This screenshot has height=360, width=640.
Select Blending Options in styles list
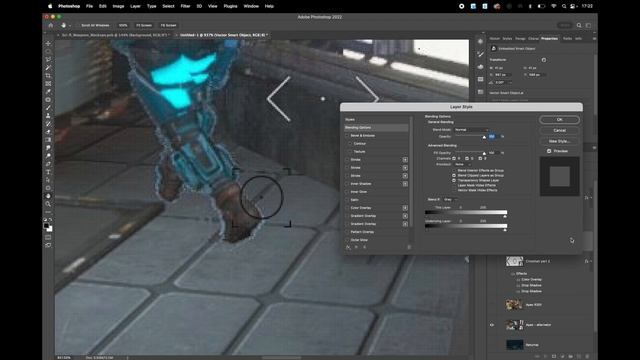pos(376,128)
